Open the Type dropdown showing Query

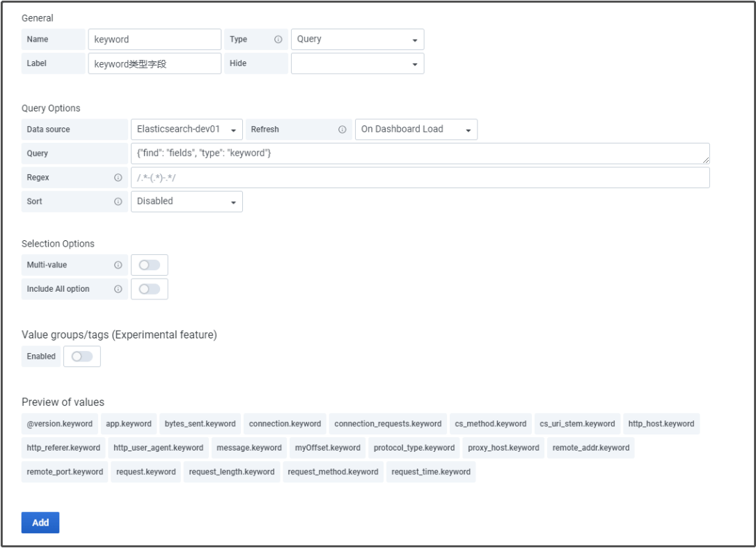357,40
